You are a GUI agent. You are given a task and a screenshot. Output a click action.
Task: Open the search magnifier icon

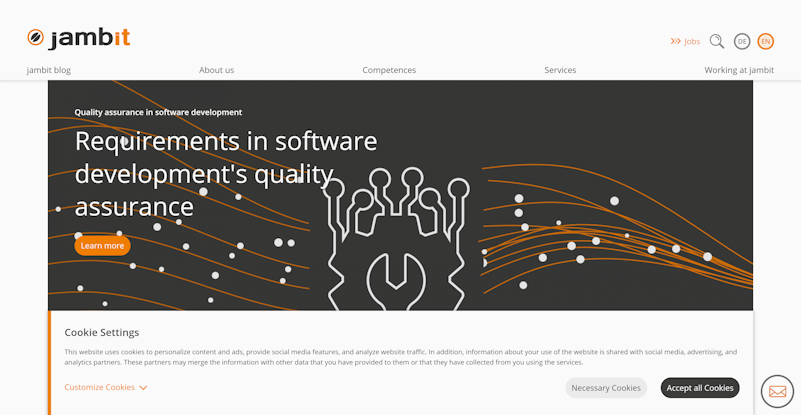pos(717,41)
